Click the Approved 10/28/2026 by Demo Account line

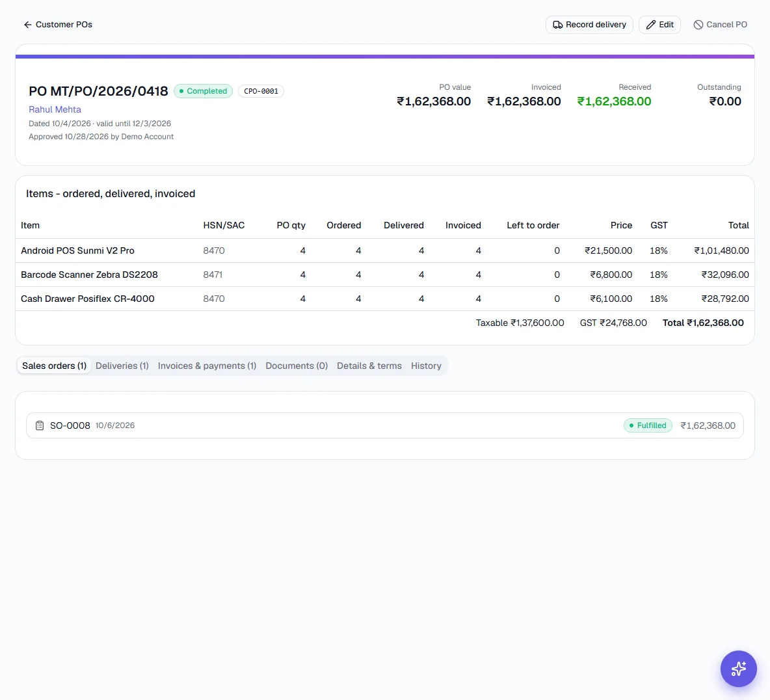click(101, 137)
